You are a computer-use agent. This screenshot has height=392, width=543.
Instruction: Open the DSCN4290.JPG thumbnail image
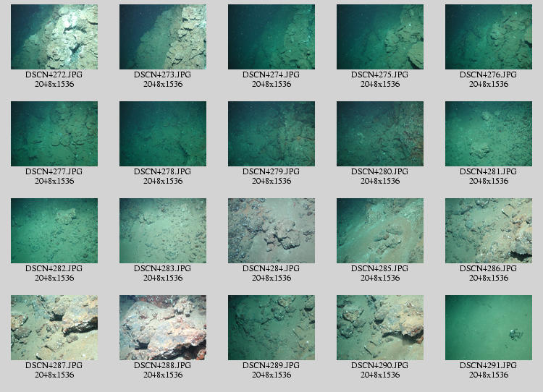pyautogui.click(x=380, y=328)
